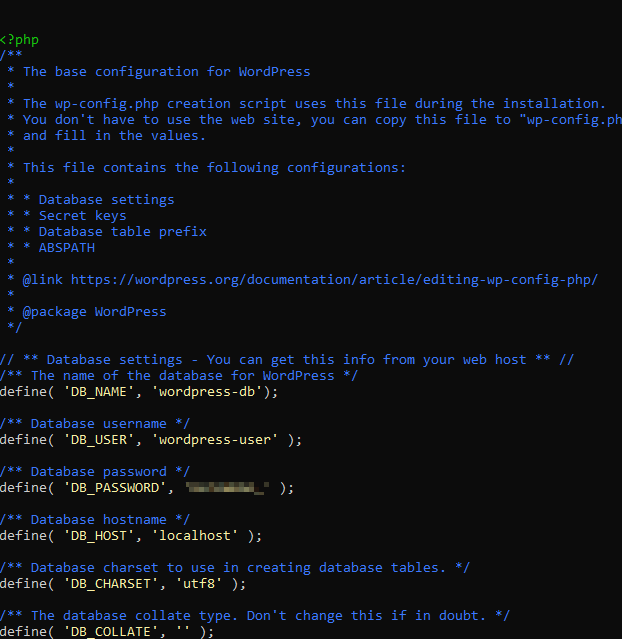Click the blurred database password value
The image size is (622, 639).
tap(229, 487)
